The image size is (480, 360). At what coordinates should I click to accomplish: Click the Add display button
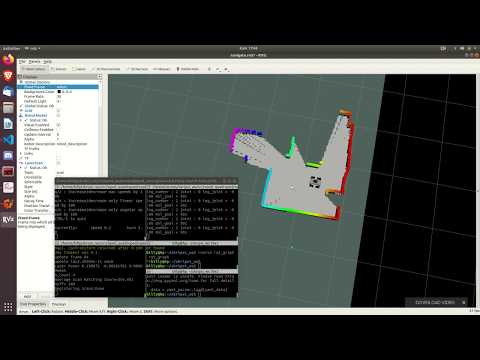27,296
